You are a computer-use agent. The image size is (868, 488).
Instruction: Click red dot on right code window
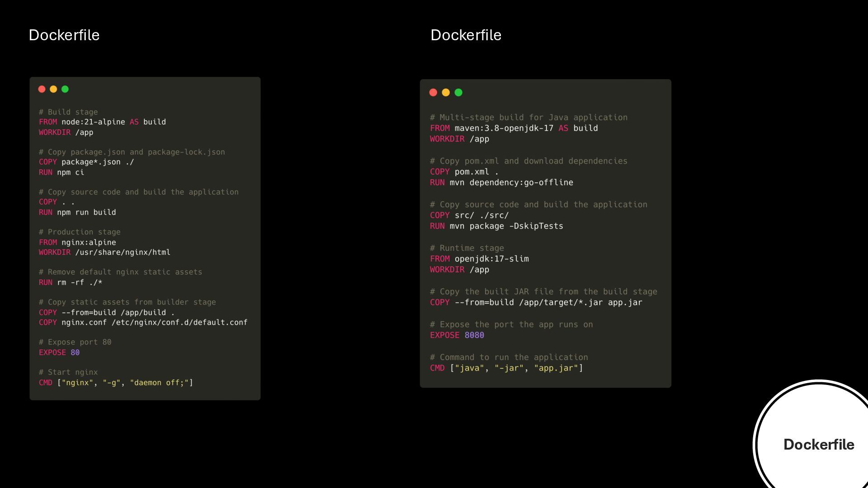[433, 93]
